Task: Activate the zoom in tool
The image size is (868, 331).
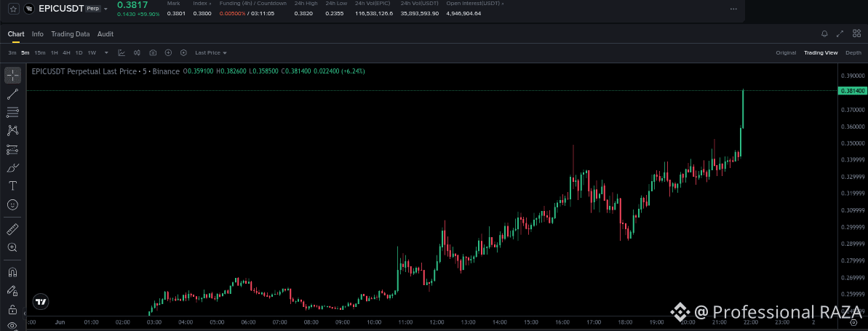Action: coord(12,247)
